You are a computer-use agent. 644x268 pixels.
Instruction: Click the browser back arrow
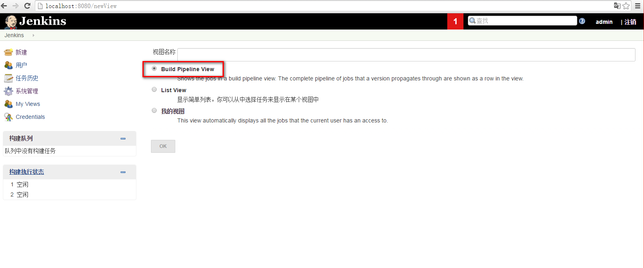click(x=4, y=6)
